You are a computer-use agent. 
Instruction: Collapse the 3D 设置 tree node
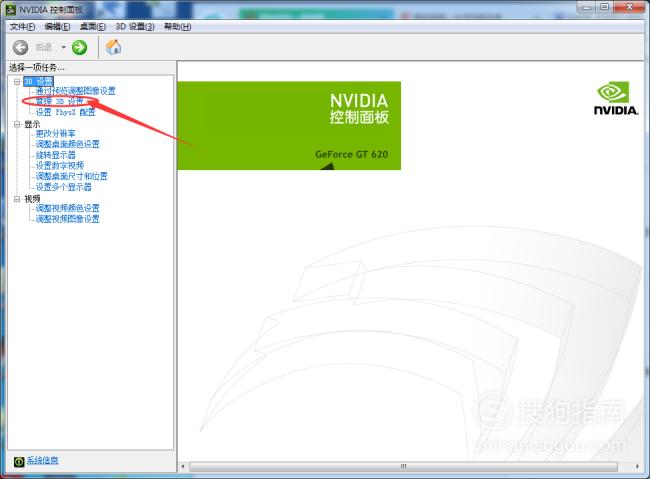point(17,82)
